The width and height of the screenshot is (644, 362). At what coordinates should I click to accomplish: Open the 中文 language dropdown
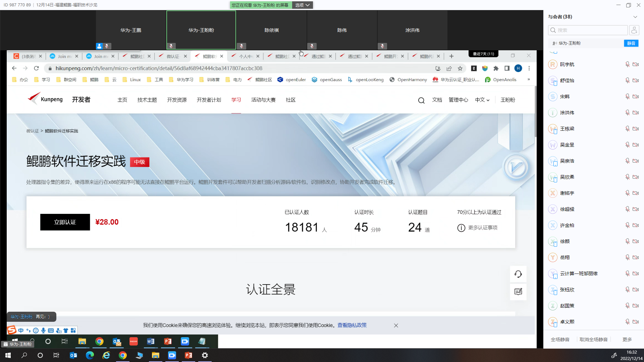point(482,100)
